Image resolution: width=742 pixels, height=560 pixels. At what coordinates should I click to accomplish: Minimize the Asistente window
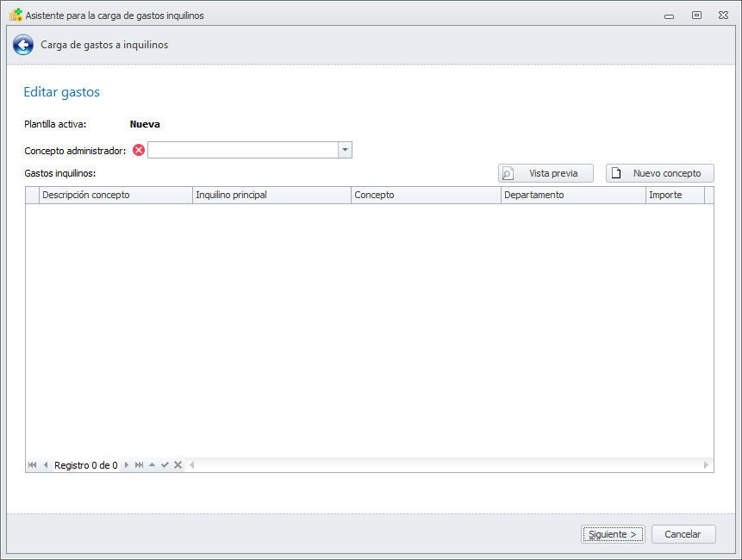pyautogui.click(x=669, y=16)
